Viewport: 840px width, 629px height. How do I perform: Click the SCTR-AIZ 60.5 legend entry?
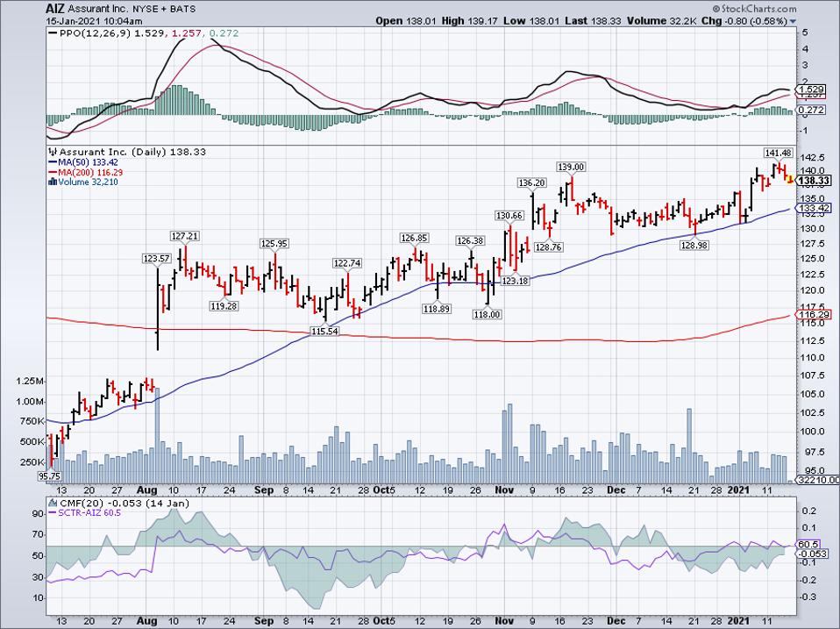(90, 513)
